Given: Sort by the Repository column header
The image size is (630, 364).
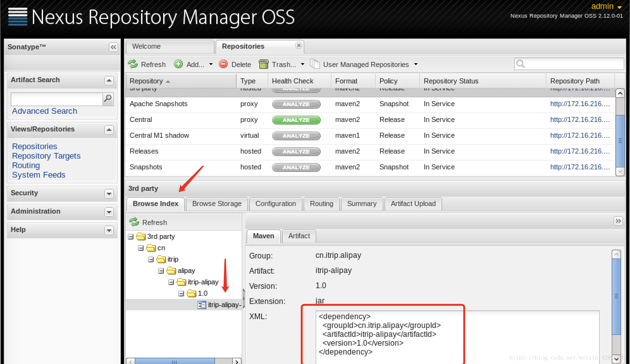Looking at the screenshot, I should point(181,81).
